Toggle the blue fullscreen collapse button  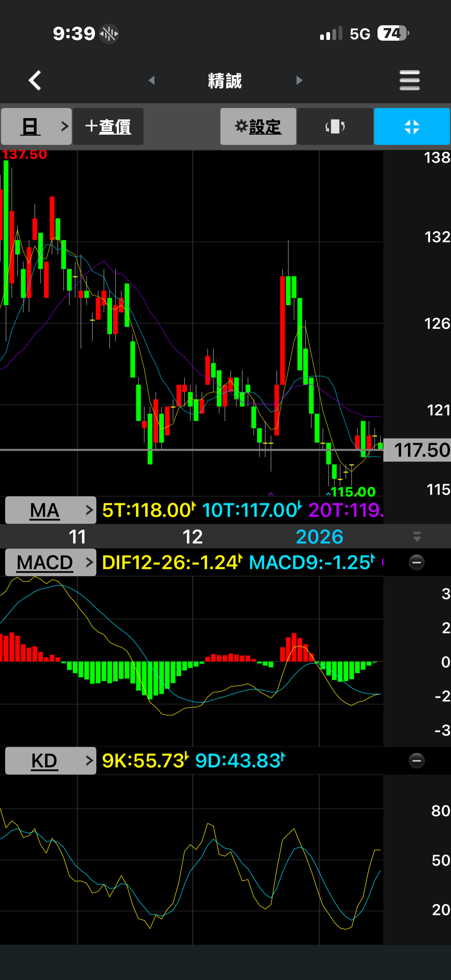click(412, 126)
